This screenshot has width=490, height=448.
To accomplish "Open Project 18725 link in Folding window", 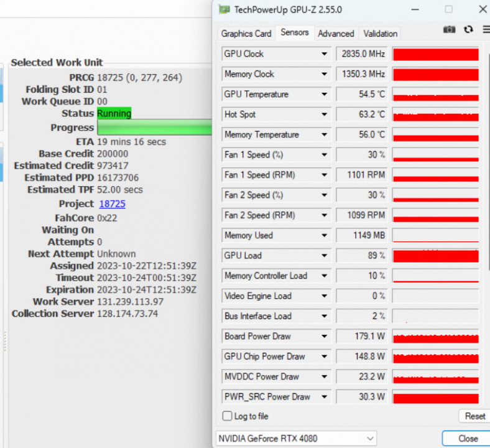I will click(x=112, y=204).
